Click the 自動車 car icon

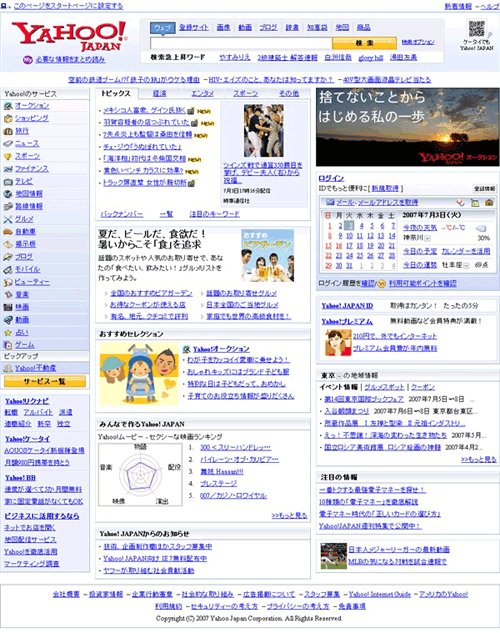[x=8, y=232]
